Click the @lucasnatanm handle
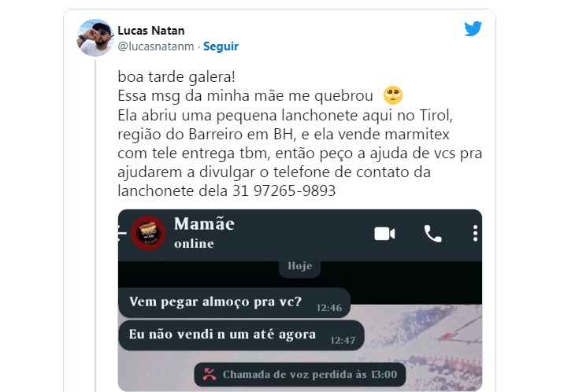564x392 pixels. tap(156, 46)
